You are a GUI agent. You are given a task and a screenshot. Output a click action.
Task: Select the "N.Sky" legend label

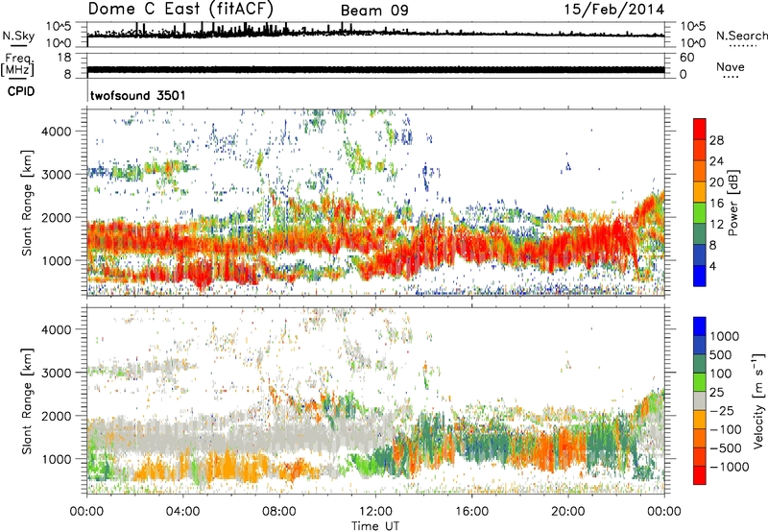coord(18,36)
